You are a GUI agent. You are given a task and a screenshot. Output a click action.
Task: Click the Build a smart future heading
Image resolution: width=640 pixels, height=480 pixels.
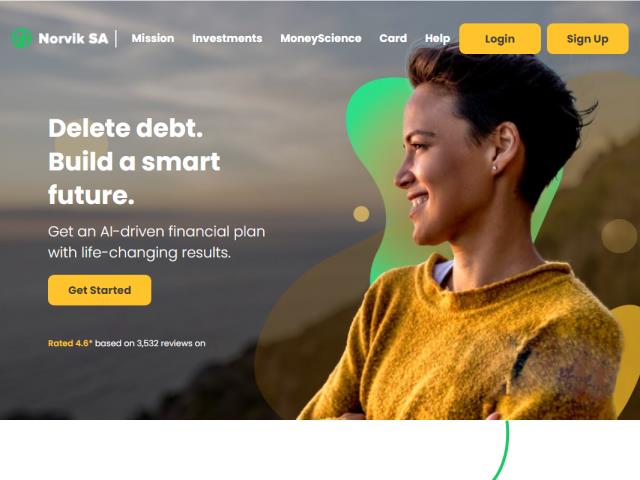[134, 178]
